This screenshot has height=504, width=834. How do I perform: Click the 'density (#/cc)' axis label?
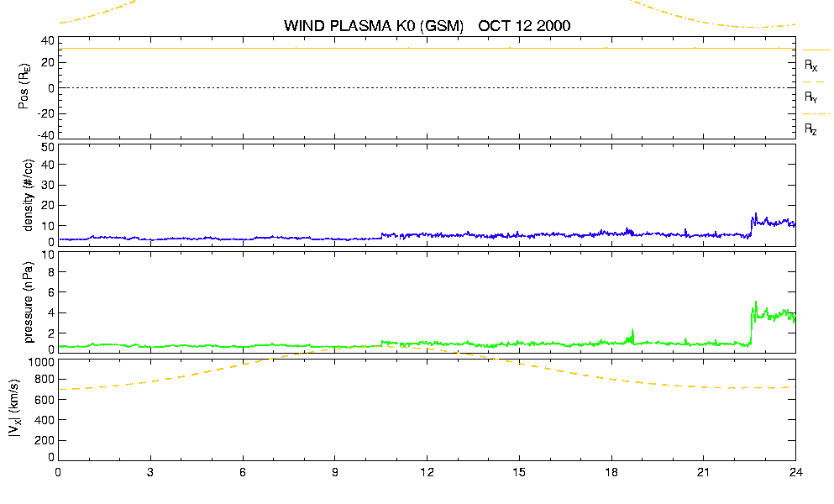coord(29,195)
